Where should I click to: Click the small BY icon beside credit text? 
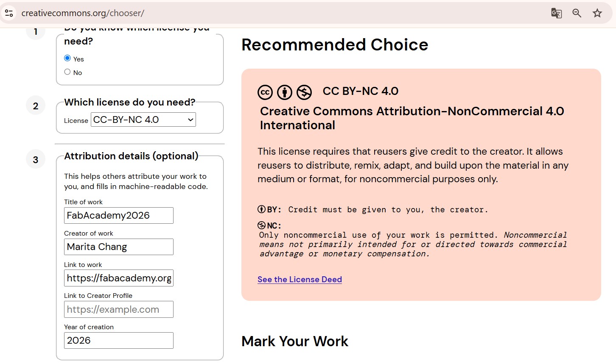[261, 209]
